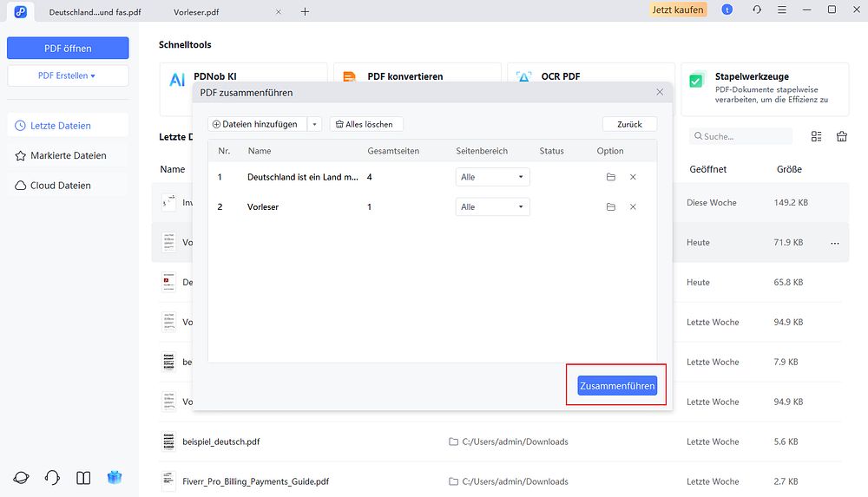Click the PDNob app logo icon

click(x=21, y=11)
